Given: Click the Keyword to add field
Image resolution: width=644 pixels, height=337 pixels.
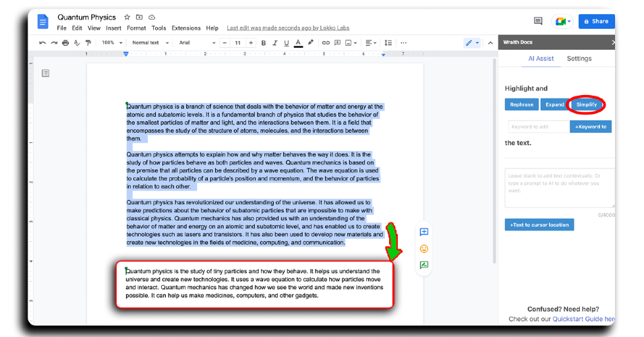Looking at the screenshot, I should coord(539,127).
